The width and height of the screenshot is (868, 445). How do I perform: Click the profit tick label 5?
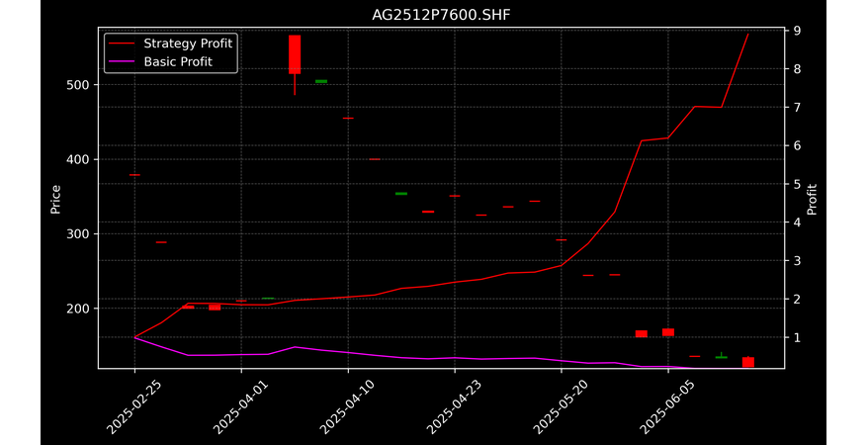coord(797,184)
